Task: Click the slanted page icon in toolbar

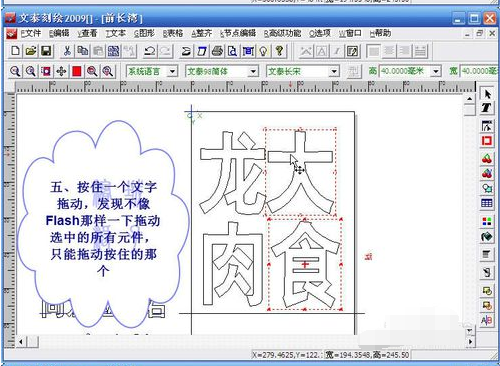Action: 202,51
